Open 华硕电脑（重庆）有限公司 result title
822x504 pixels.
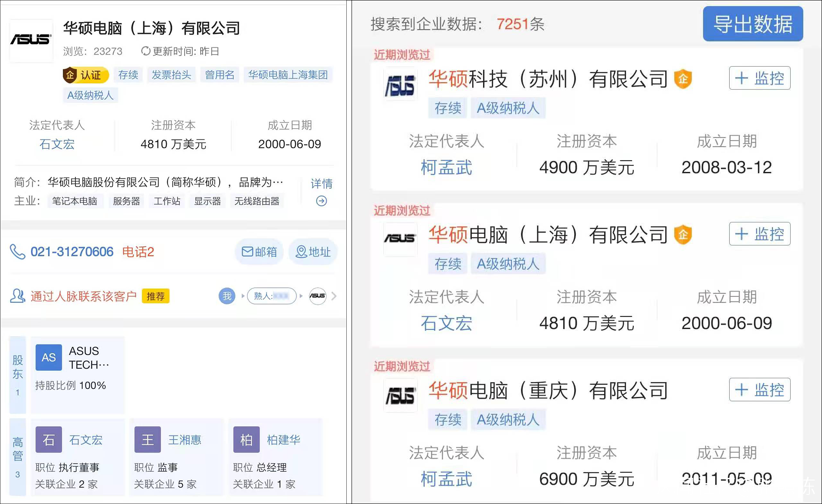pos(548,390)
